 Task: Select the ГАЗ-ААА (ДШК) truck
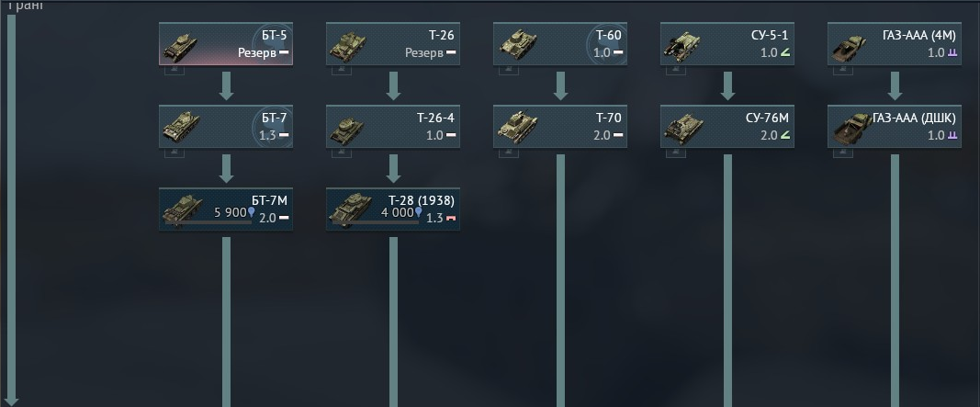[x=895, y=126]
